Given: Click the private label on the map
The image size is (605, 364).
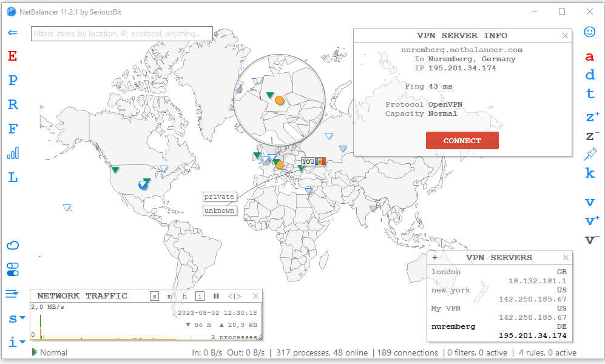Looking at the screenshot, I should (219, 197).
